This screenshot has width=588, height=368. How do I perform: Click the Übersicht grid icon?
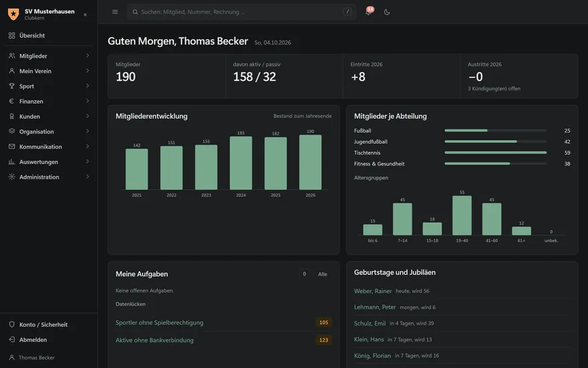12,35
